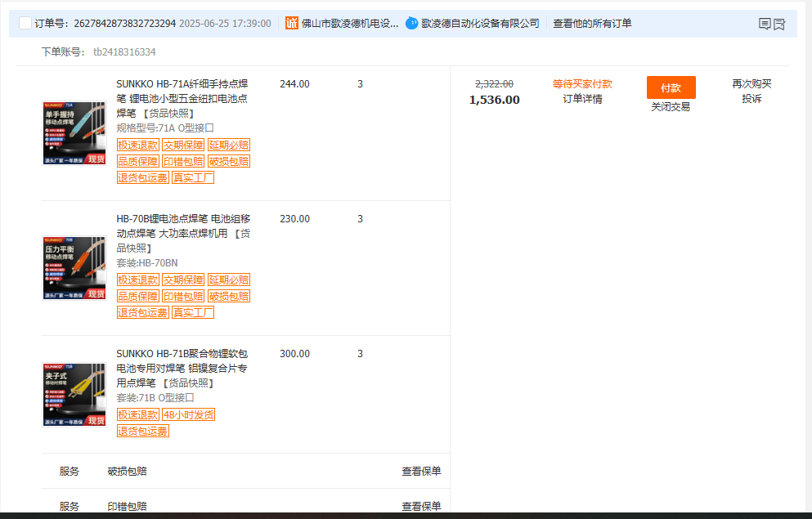
Task: Click the flag remark icon
Action: click(779, 24)
